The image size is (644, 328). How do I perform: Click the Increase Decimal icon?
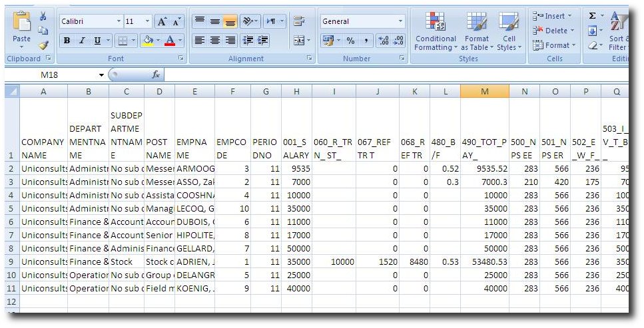coord(383,41)
